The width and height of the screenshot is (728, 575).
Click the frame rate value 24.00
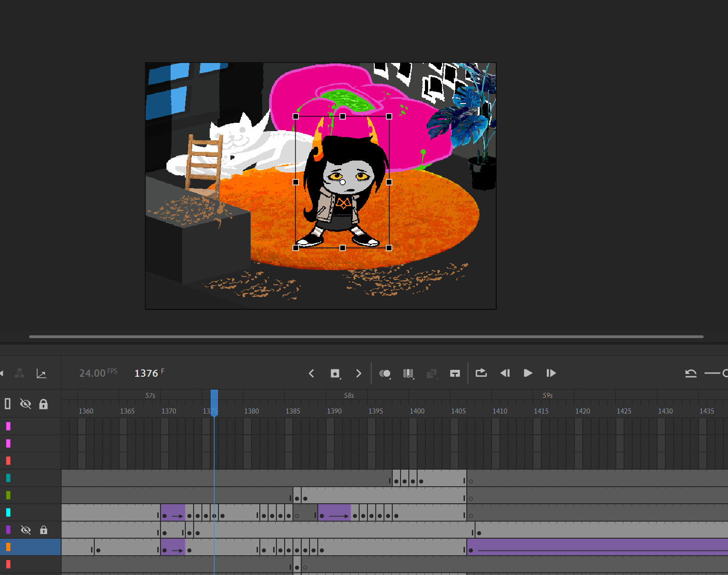92,373
